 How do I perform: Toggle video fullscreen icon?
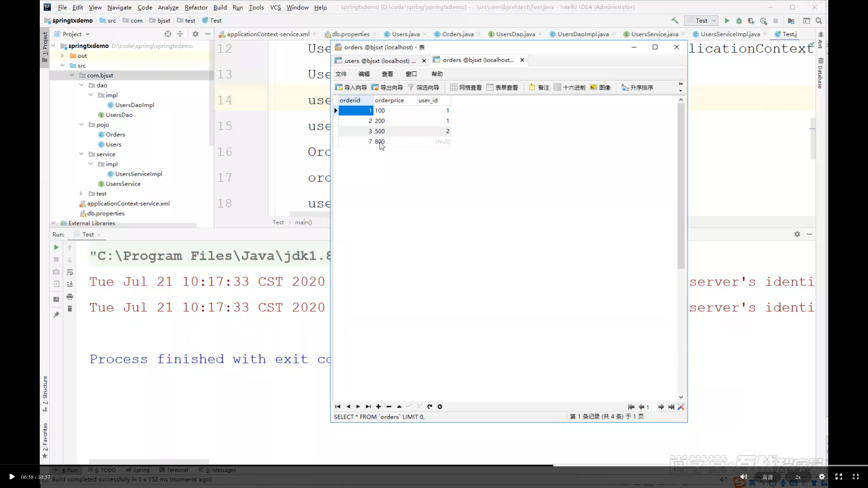click(839, 477)
